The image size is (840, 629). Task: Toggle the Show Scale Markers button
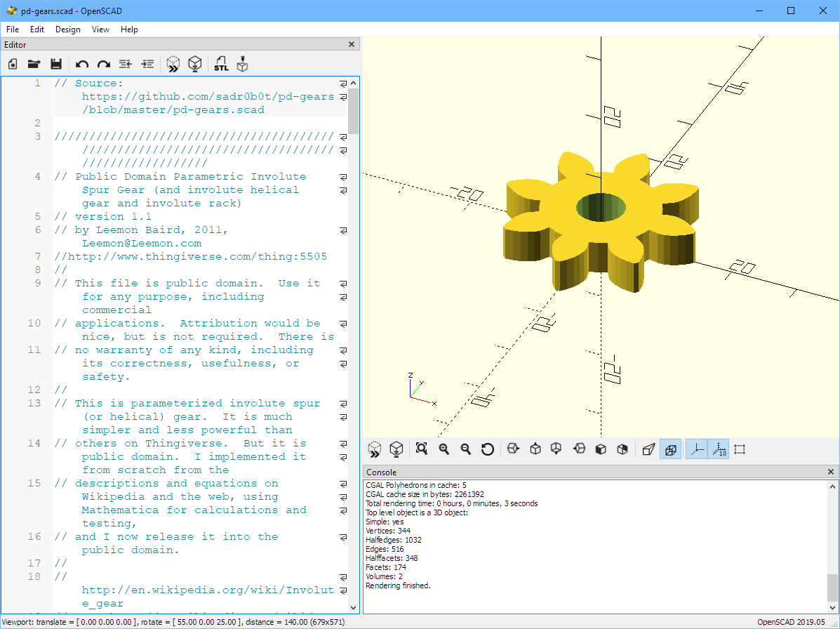[719, 449]
